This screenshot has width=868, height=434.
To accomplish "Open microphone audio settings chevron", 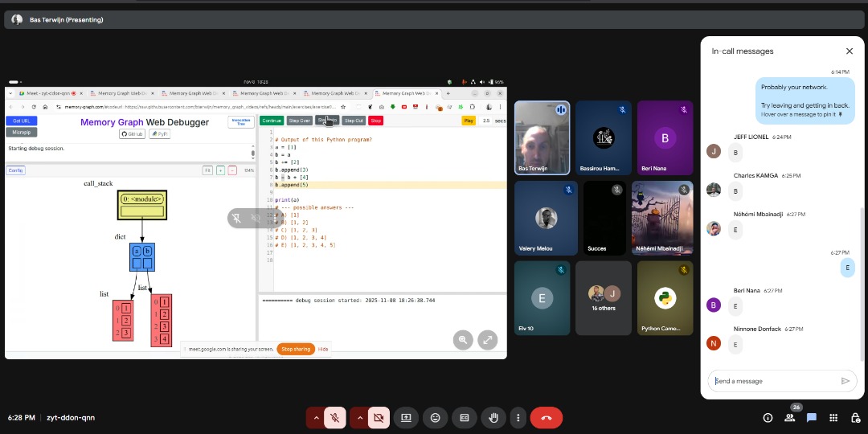I will (x=316, y=418).
